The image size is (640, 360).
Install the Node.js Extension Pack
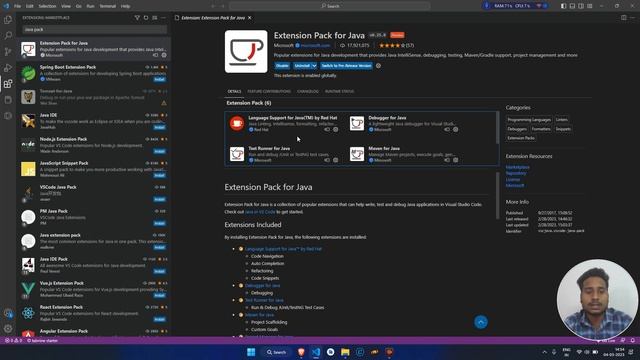click(x=160, y=151)
